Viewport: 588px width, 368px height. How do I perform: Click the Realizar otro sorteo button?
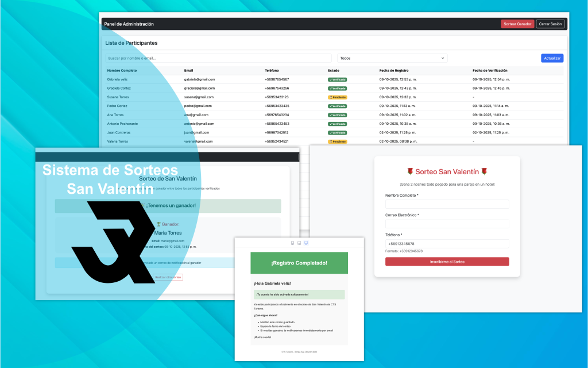[x=168, y=277]
